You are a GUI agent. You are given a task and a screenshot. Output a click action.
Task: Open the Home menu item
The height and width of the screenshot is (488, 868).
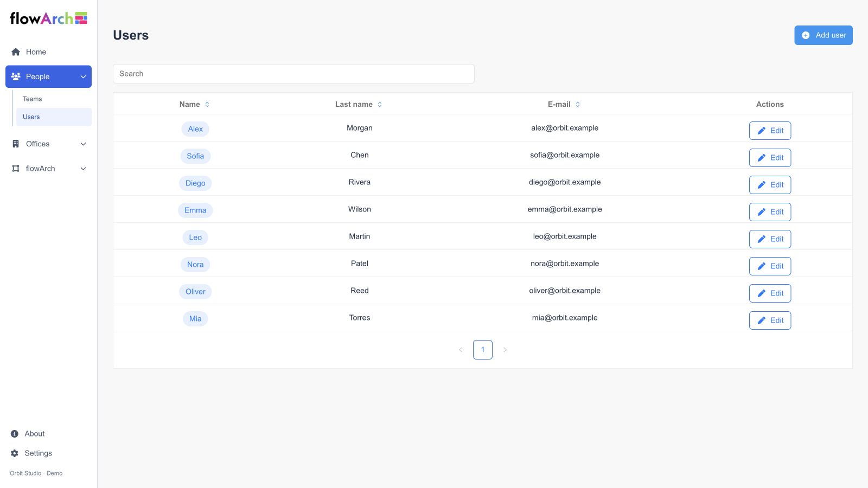tap(48, 52)
